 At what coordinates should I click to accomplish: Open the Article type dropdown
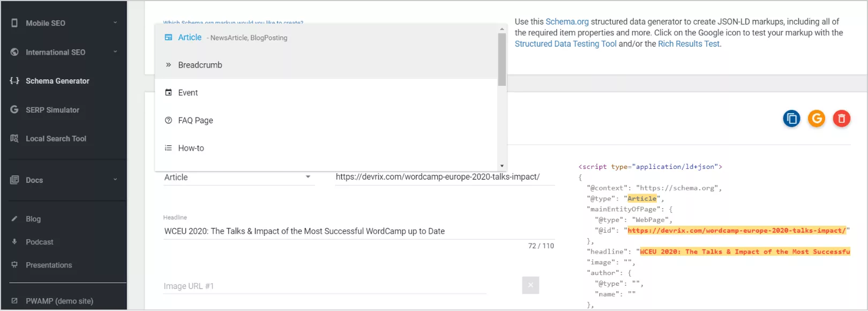coord(238,177)
